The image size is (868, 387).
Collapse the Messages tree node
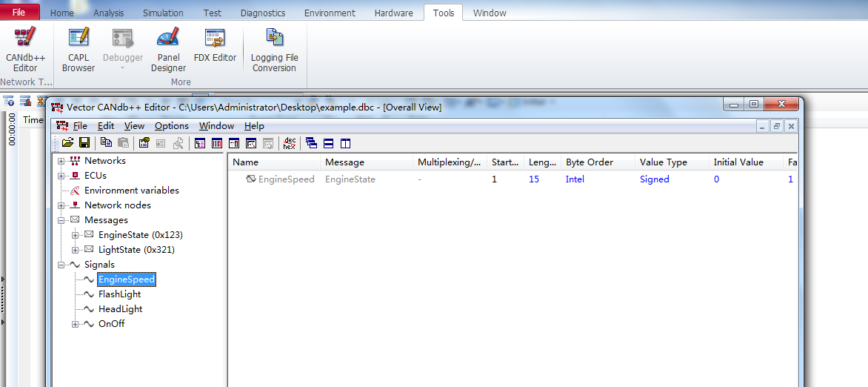click(61, 220)
